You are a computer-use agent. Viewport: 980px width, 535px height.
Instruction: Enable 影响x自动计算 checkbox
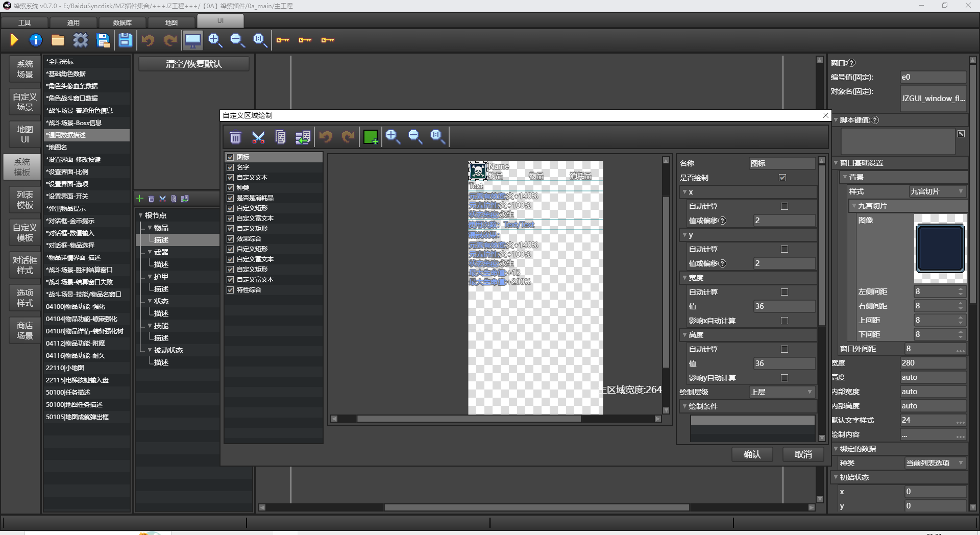click(x=785, y=321)
